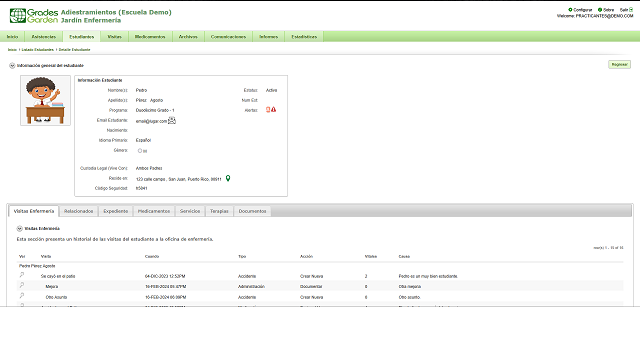Click the red warning triangle alert icon
640x360 pixels.
(x=273, y=110)
